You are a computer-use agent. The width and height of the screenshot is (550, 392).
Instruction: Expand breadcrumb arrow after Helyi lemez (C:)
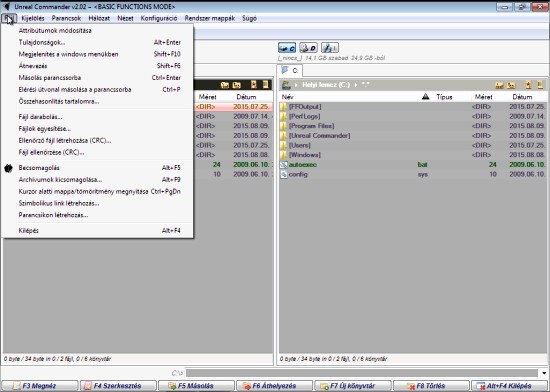356,85
